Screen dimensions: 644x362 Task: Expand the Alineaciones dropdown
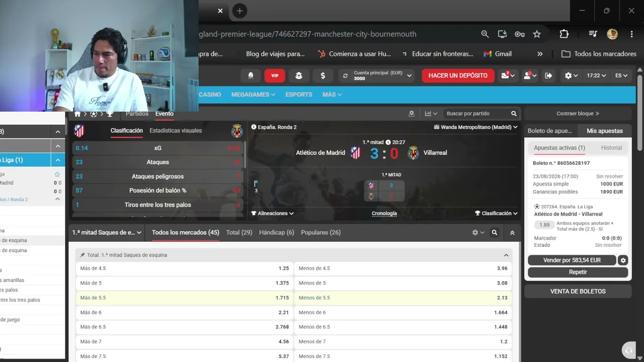(x=272, y=213)
